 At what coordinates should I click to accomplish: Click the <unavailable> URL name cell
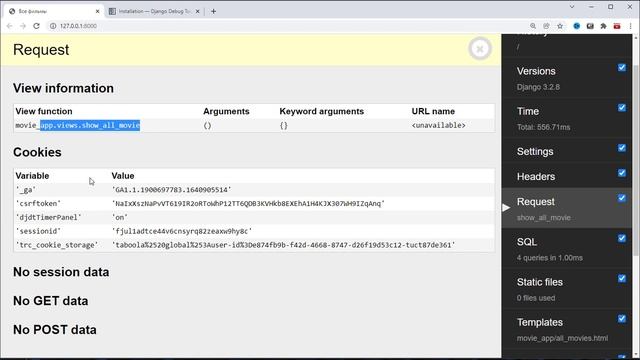[x=438, y=125]
